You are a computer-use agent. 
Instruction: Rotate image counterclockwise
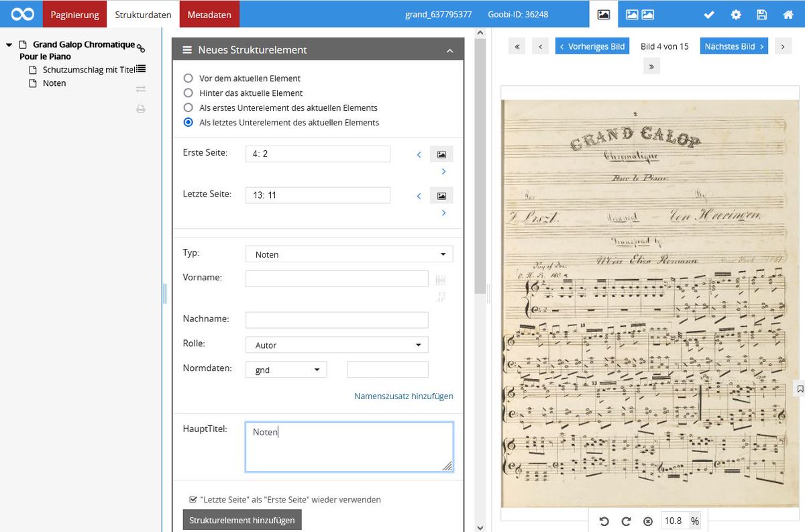(x=604, y=521)
